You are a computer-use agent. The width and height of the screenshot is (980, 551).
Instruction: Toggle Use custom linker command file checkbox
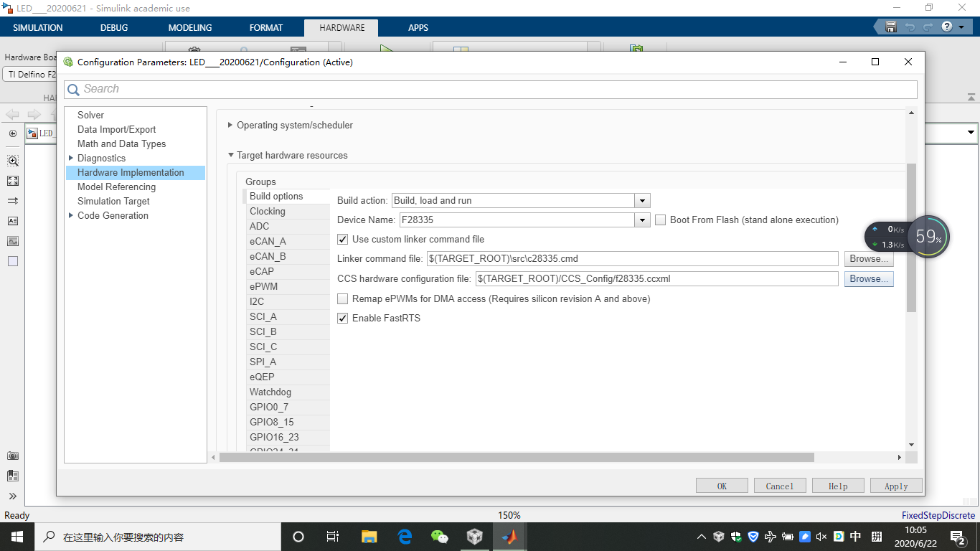(x=343, y=239)
